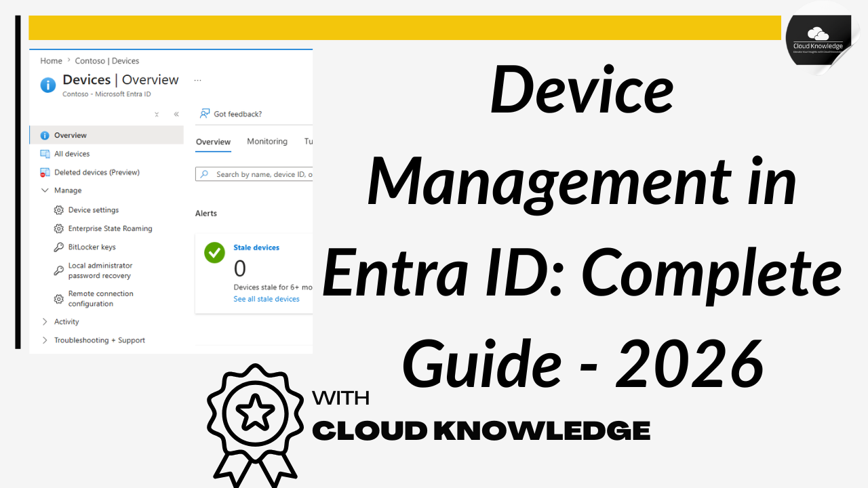Click Contoso | Devices breadcrumb
The image size is (868, 488).
click(x=107, y=61)
